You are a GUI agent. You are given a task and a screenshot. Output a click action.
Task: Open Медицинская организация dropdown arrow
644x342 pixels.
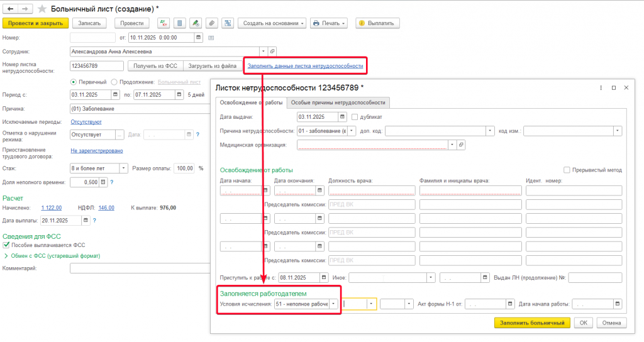coord(452,145)
